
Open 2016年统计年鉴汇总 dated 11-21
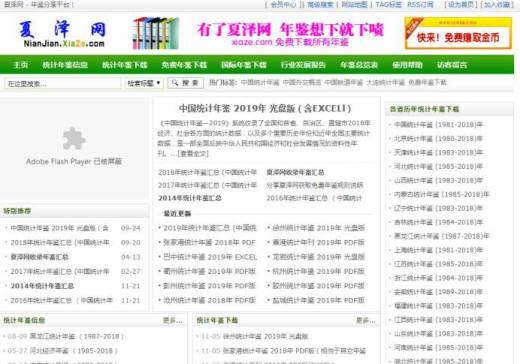point(62,300)
